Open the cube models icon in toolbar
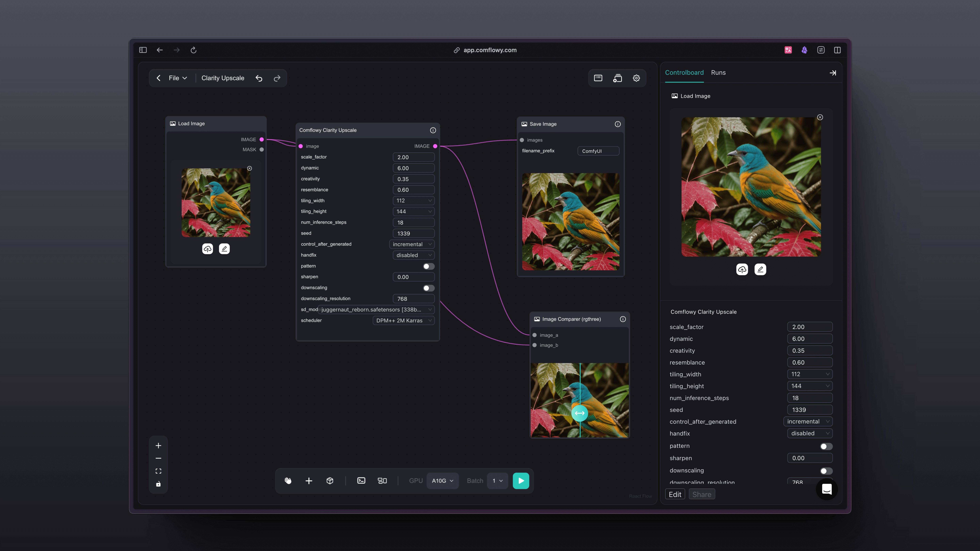 pos(330,481)
